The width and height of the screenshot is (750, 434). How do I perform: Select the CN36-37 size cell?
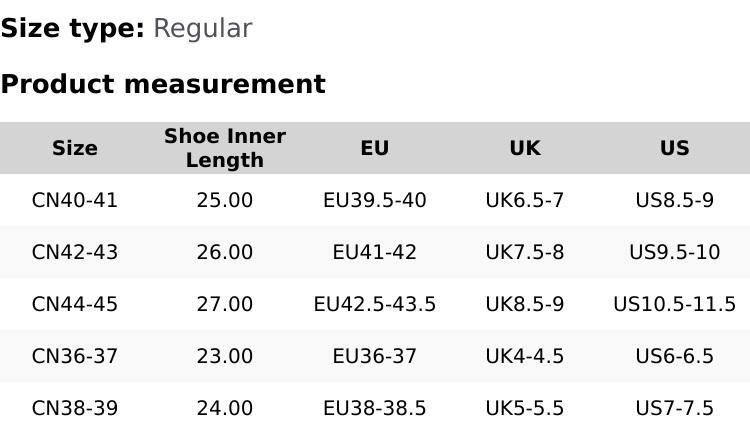75,356
